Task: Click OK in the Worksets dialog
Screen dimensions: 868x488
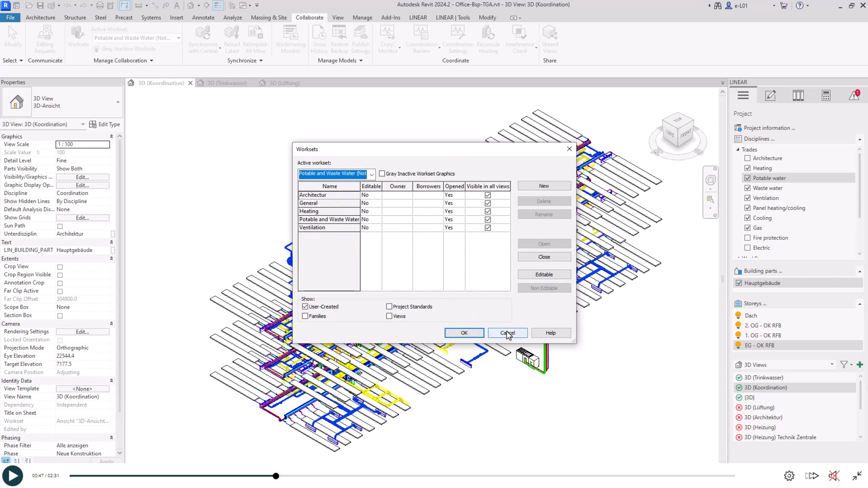Action: [x=464, y=333]
